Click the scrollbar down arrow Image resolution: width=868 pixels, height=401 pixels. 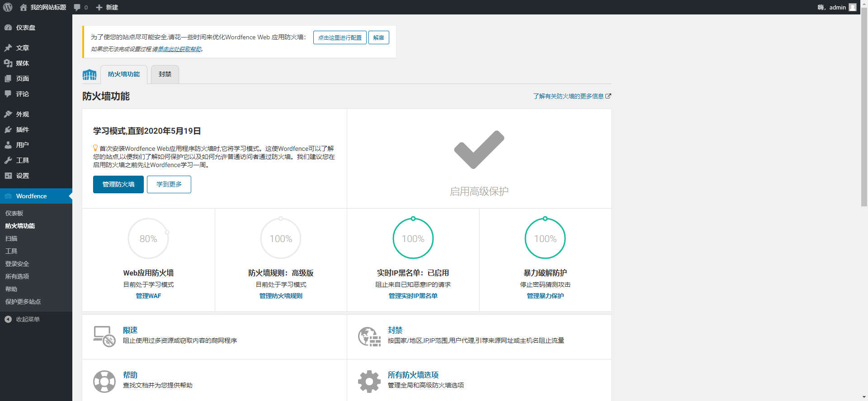coord(864,397)
